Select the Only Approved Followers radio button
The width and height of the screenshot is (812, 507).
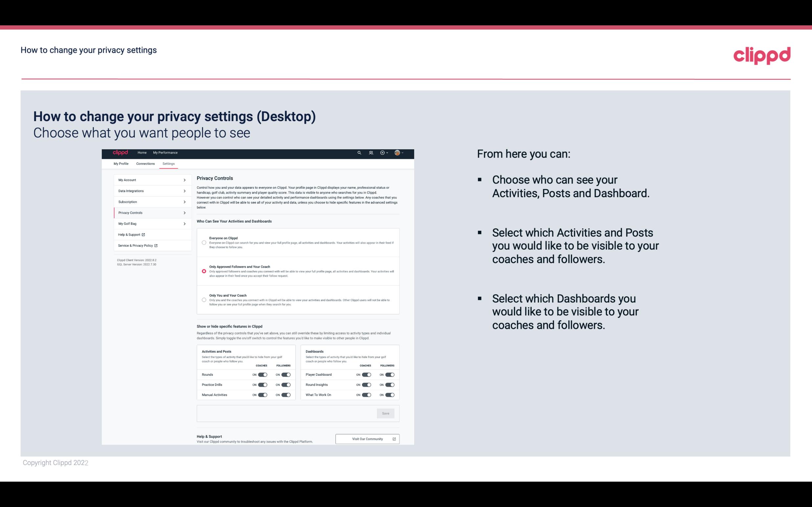click(203, 271)
